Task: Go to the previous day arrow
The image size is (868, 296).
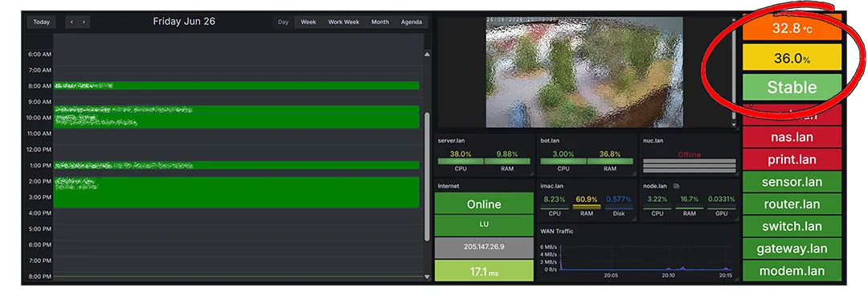Action: point(72,23)
